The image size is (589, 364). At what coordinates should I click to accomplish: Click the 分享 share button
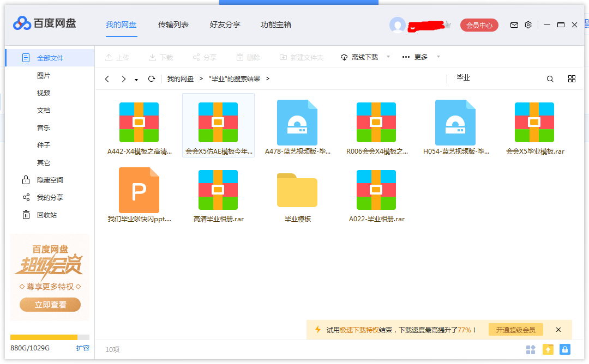[205, 57]
